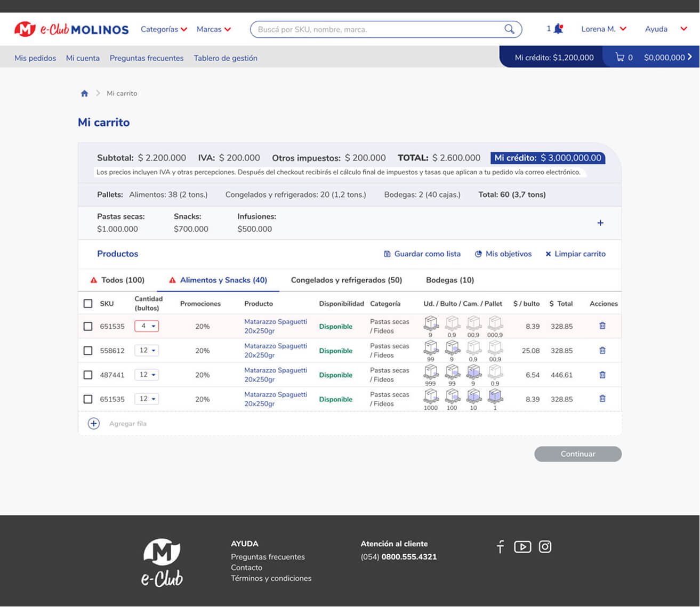Screen dimensions: 700x607
Task: Click Limpiar carrito link
Action: [x=575, y=254]
